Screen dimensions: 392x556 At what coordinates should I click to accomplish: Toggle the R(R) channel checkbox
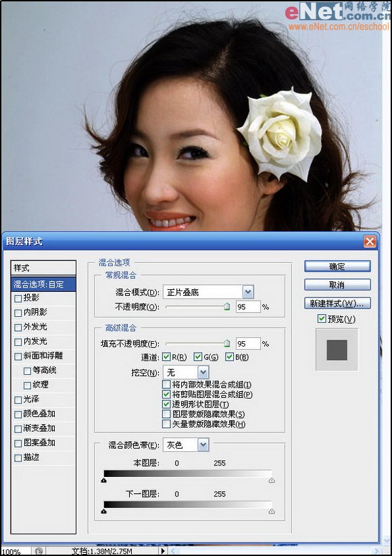pos(166,357)
